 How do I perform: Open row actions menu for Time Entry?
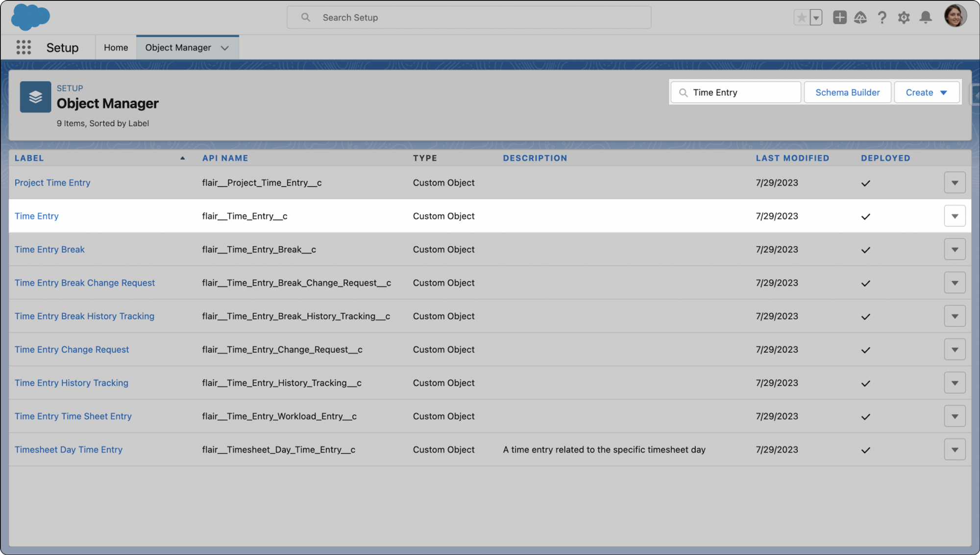pos(955,216)
